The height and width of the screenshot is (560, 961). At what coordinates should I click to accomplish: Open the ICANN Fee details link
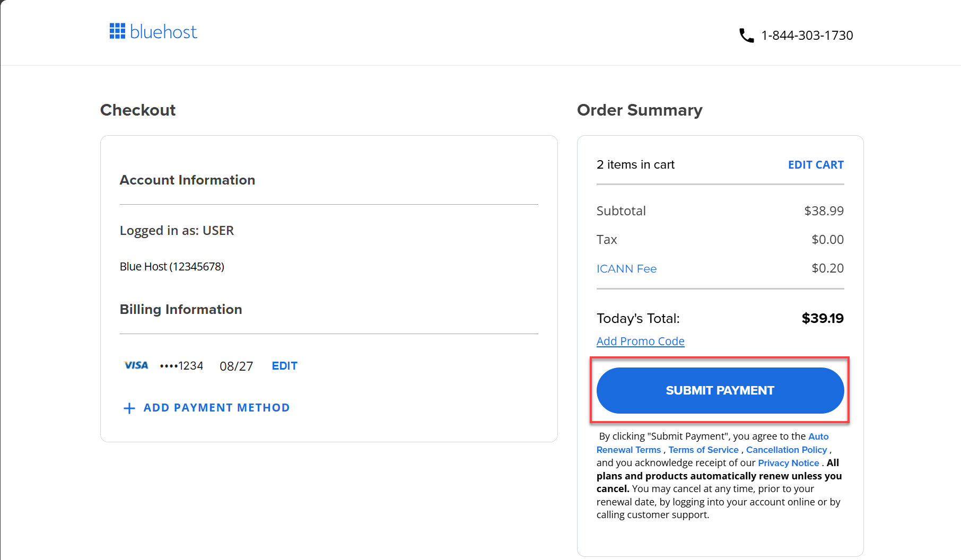pyautogui.click(x=626, y=268)
